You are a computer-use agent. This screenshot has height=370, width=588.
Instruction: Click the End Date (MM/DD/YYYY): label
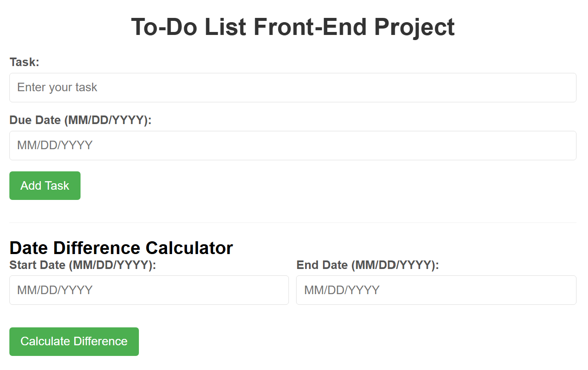coord(367,265)
